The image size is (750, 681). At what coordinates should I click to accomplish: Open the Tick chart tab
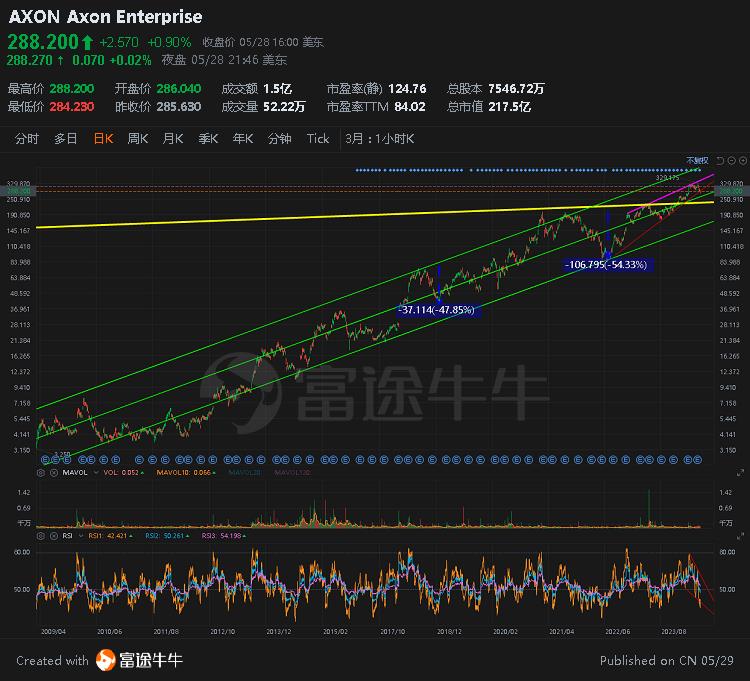tap(318, 139)
